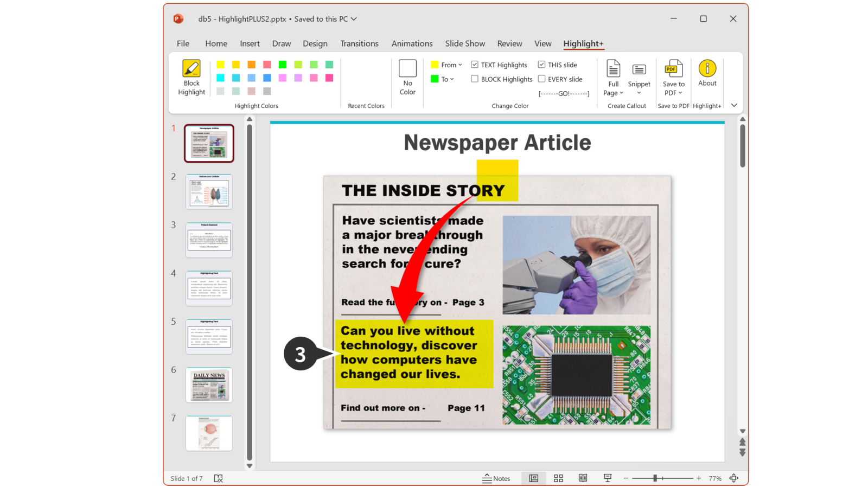Select the No Color icon

[407, 69]
